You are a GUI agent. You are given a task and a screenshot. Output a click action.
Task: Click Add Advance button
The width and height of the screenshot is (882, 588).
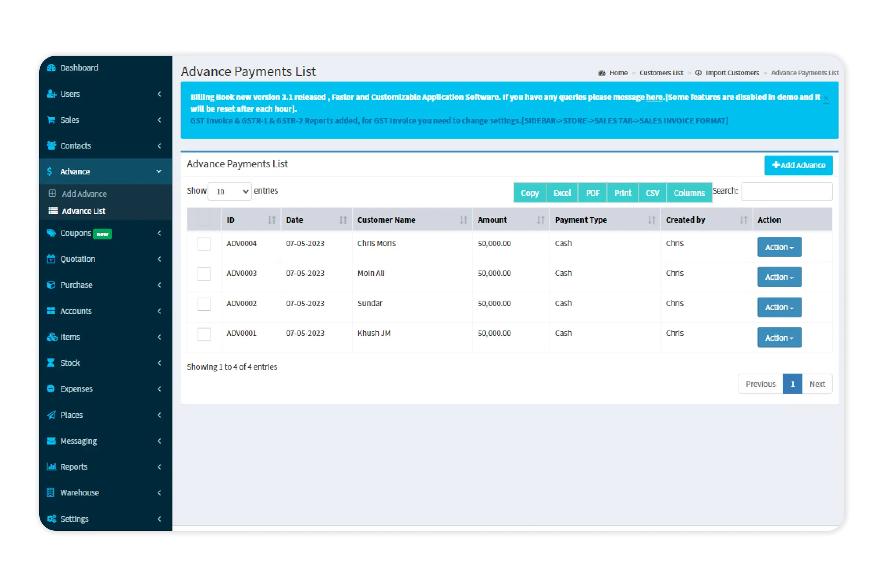[799, 165]
